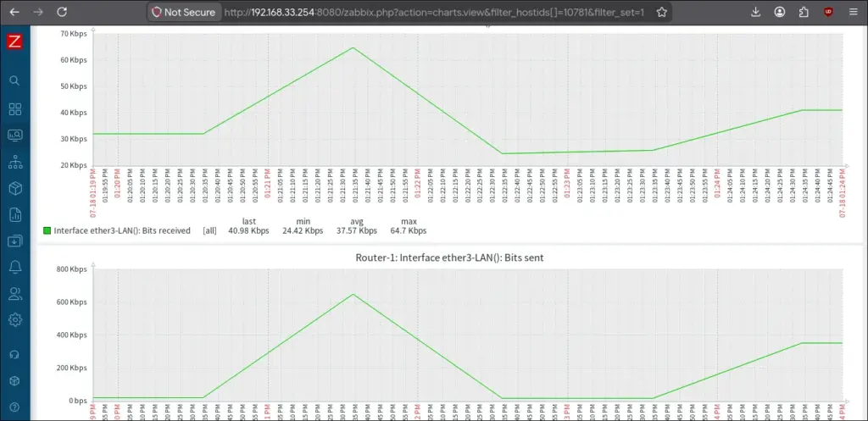
Task: Click the avg value "37.57 Kbps"
Action: pos(357,230)
